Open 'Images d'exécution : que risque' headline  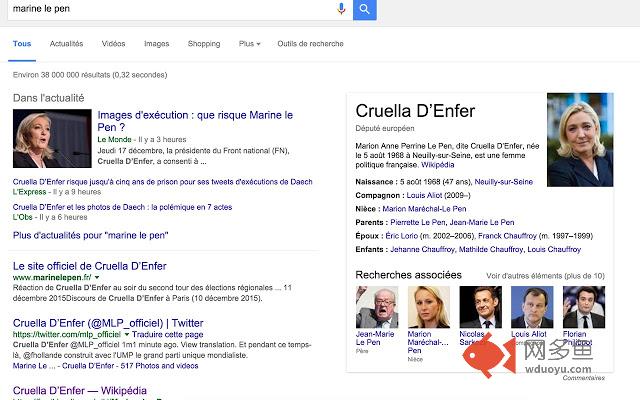(195, 121)
